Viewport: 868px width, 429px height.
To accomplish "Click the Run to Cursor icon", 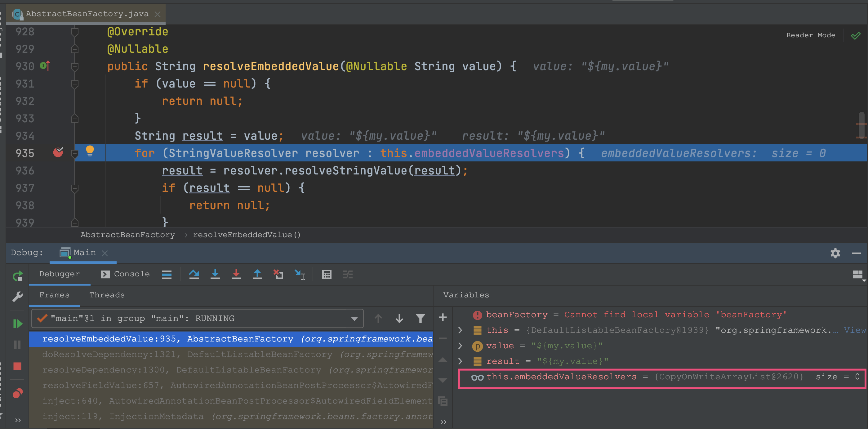I will (300, 274).
